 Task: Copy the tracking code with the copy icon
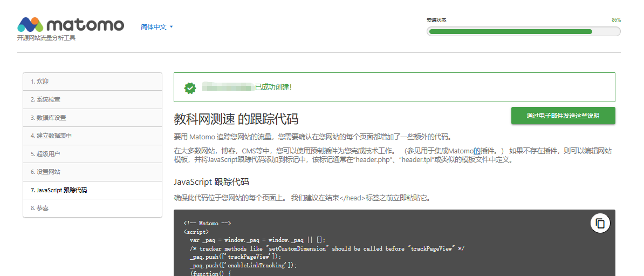600,224
